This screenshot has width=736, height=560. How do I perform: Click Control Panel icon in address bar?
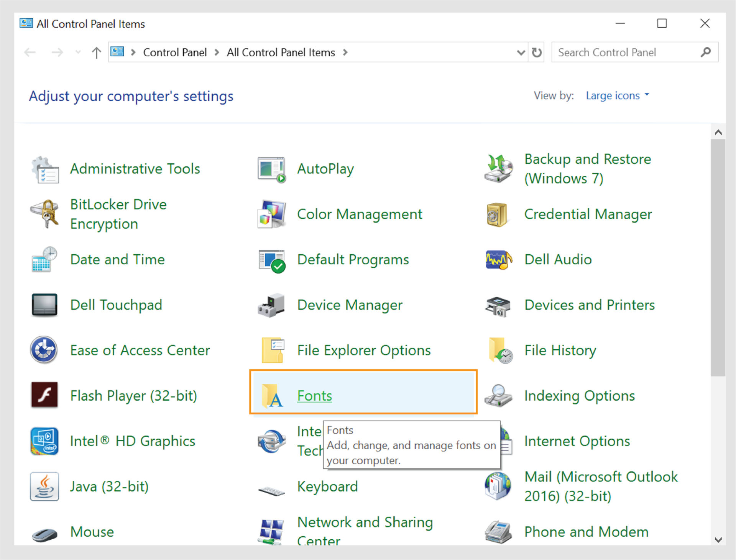pos(117,51)
